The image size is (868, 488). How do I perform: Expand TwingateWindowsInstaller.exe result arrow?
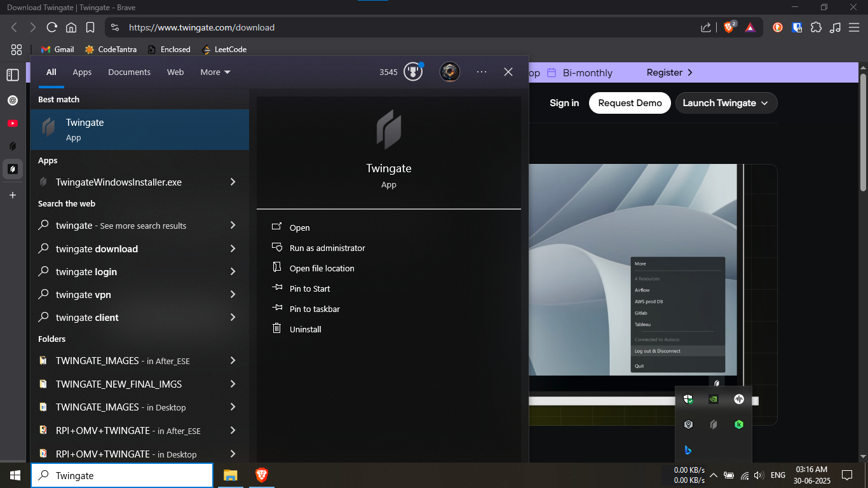[x=233, y=182]
